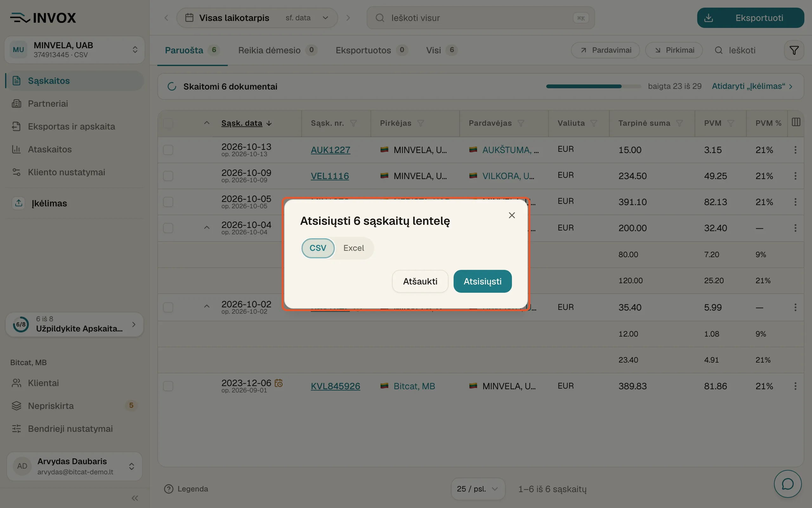812x508 pixels.
Task: Open Legenda help icon
Action: tap(168, 489)
